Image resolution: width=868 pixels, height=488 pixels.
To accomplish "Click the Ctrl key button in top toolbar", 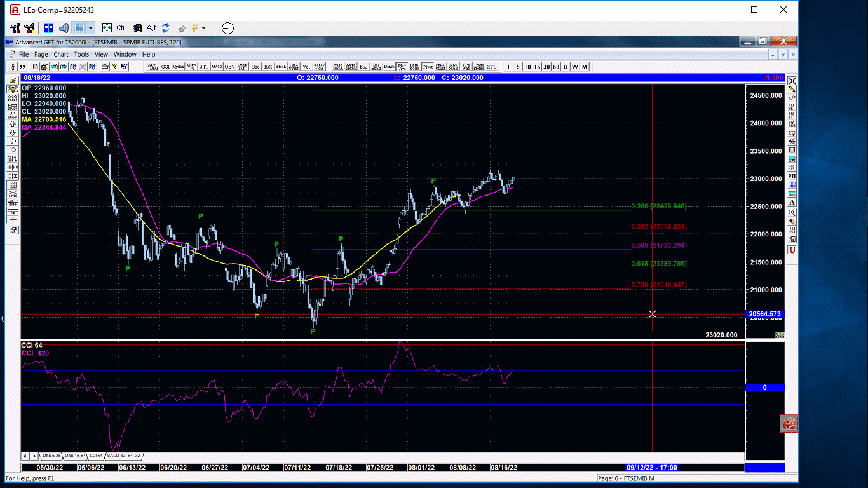I will click(122, 28).
